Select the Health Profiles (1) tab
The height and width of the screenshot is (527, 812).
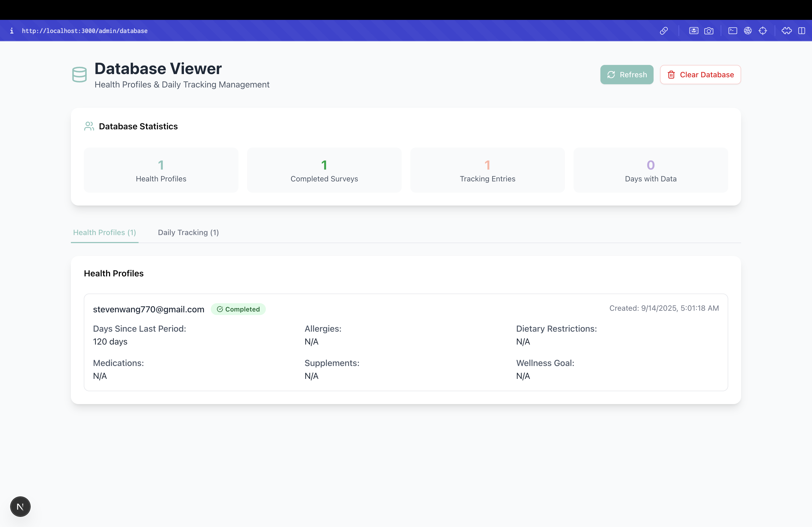(104, 232)
